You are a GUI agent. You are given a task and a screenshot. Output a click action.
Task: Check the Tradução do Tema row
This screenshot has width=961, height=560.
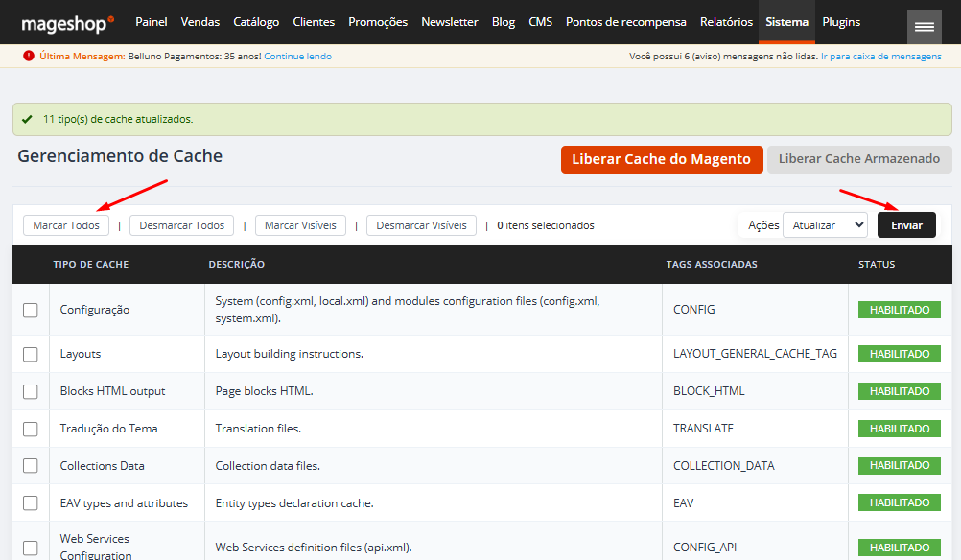[x=30, y=429]
